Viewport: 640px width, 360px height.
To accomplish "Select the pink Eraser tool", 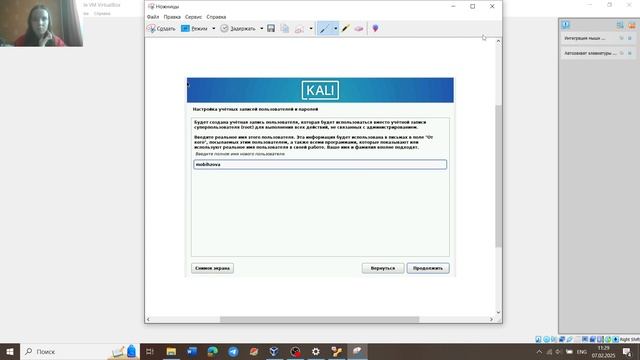I will [359, 29].
